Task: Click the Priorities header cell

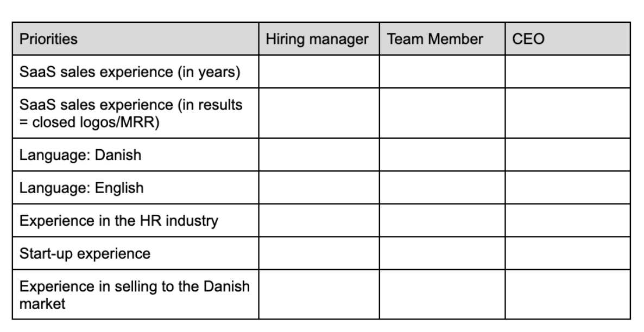Action: click(x=48, y=39)
